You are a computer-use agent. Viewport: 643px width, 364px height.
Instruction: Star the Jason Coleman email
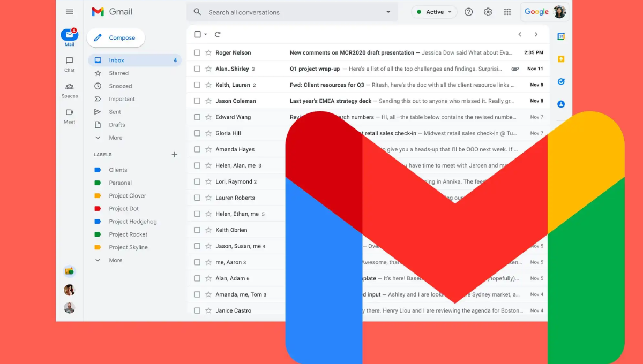[x=208, y=101]
